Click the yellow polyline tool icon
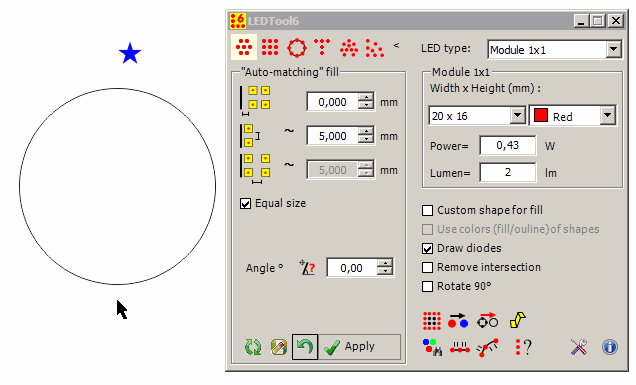The width and height of the screenshot is (636, 385). [518, 320]
